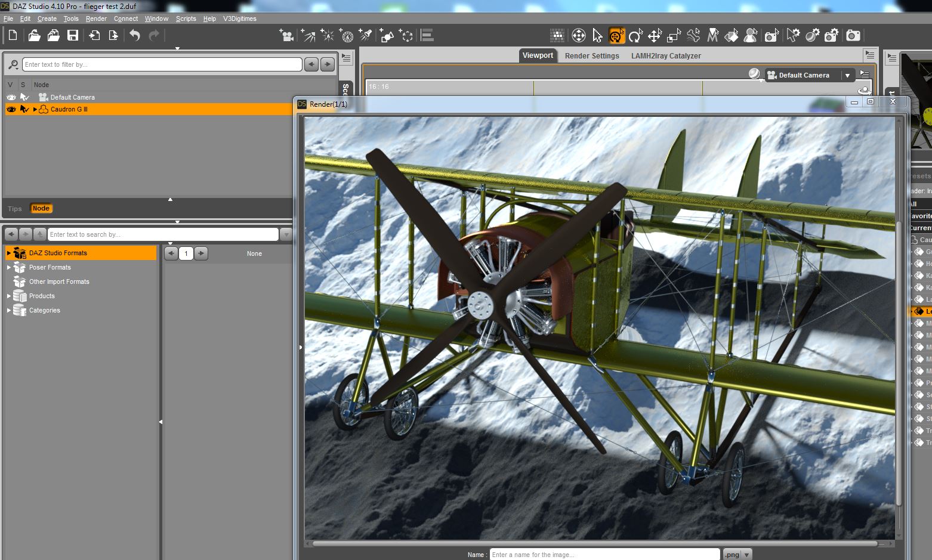Select the Surface Selection tool
Image resolution: width=932 pixels, height=560 pixels.
(731, 36)
